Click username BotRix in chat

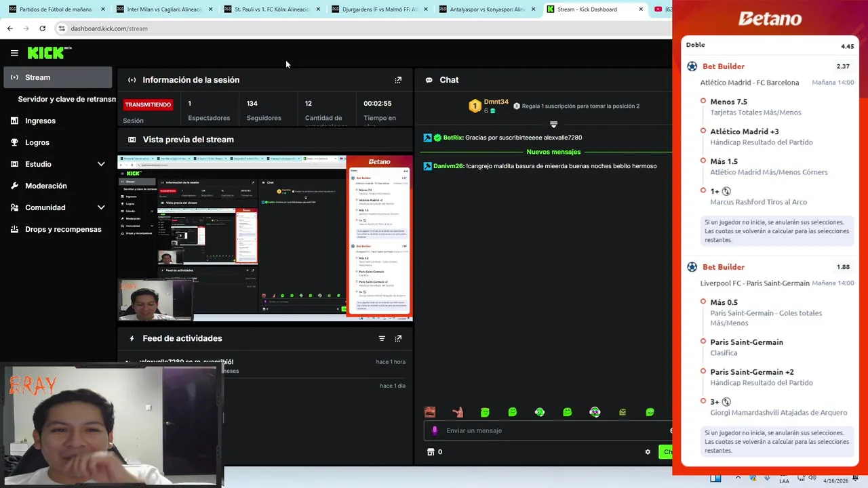point(452,138)
